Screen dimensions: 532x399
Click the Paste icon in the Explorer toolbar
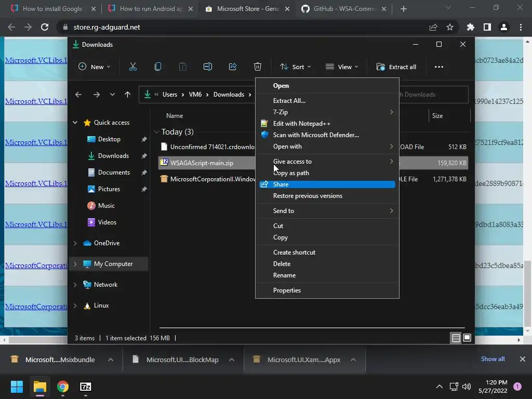click(182, 67)
